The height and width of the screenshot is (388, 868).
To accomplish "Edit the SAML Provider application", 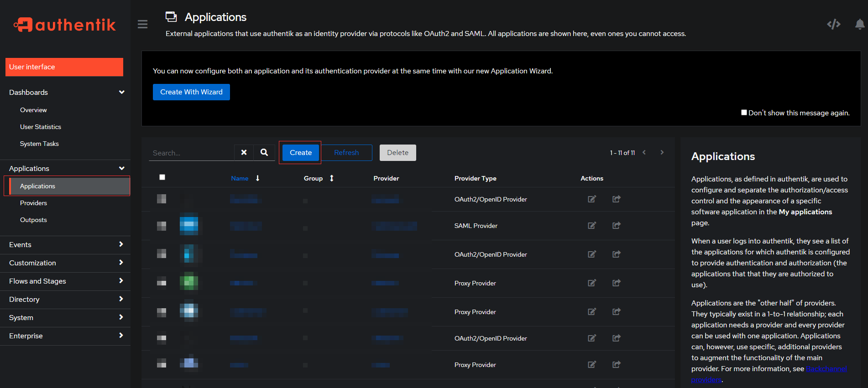I will pos(592,225).
